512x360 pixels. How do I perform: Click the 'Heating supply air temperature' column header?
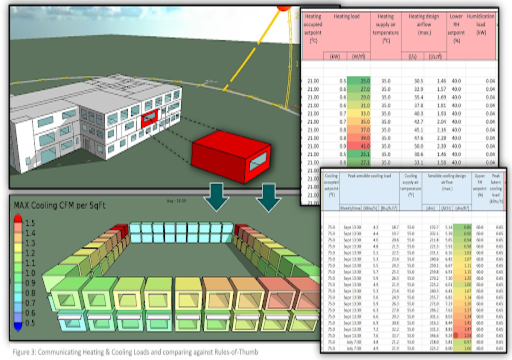click(x=386, y=28)
